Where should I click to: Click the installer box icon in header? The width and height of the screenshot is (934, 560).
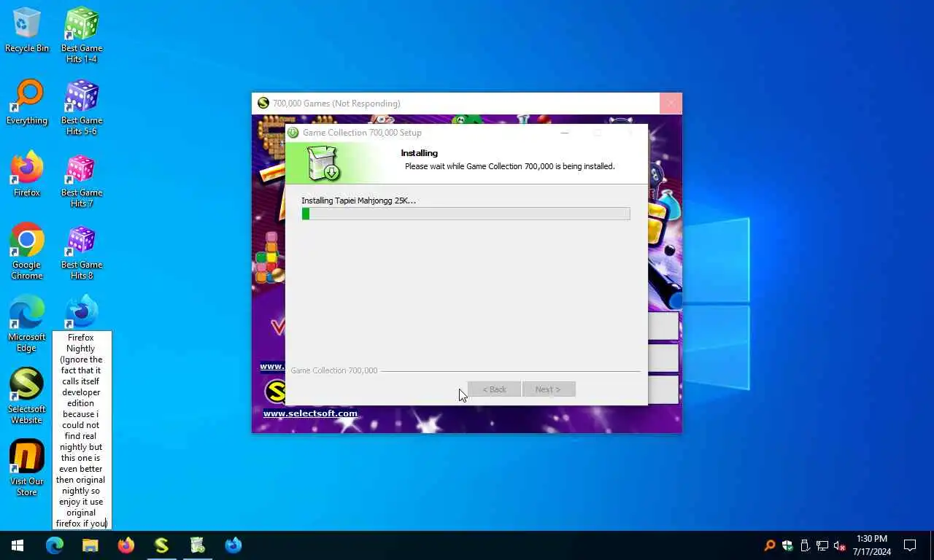[323, 163]
